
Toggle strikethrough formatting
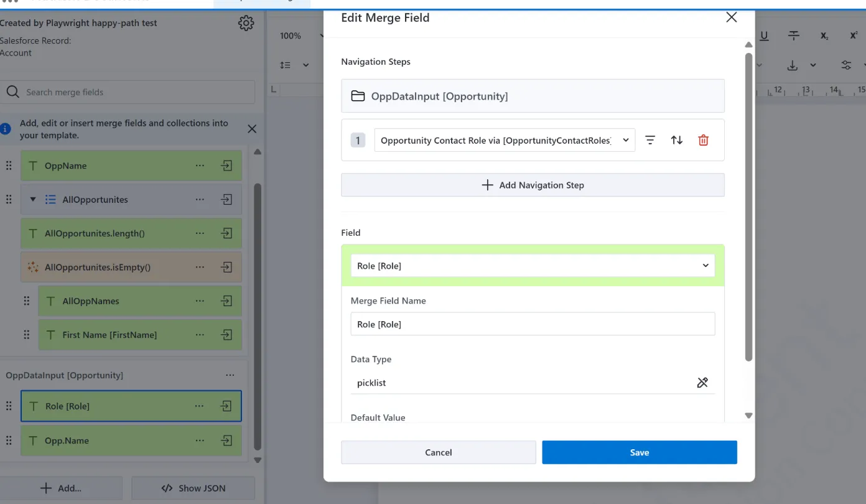[794, 36]
